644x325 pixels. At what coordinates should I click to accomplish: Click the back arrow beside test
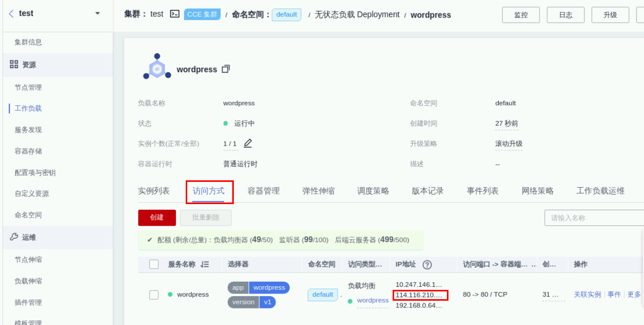11,14
